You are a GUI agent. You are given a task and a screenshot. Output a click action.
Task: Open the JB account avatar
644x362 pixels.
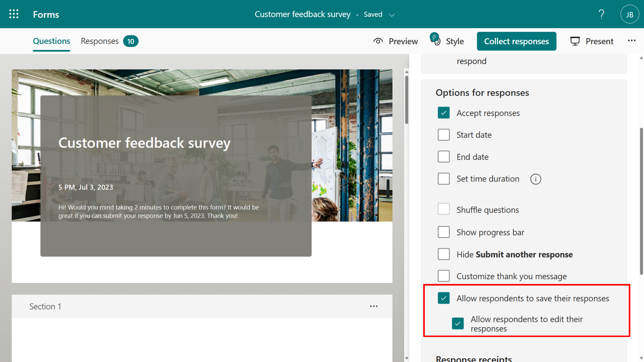[629, 14]
